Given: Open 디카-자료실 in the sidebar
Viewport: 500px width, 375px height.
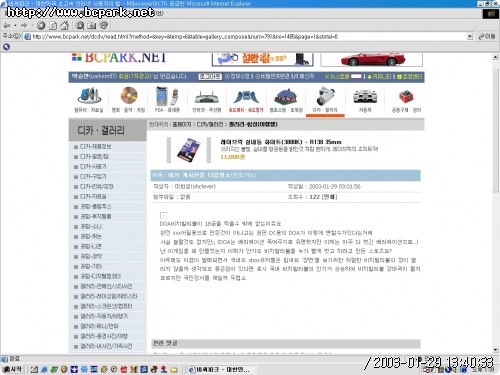Looking at the screenshot, I should click(x=93, y=197).
